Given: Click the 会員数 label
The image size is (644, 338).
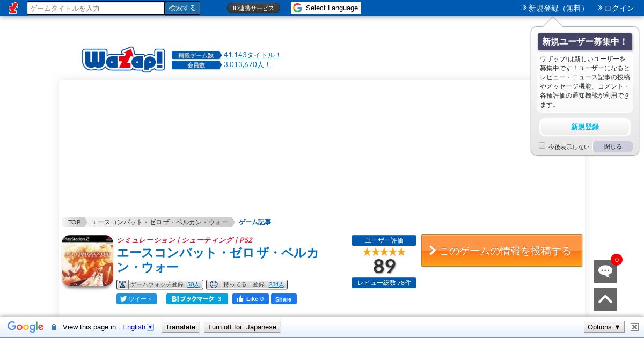Looking at the screenshot, I should (196, 65).
